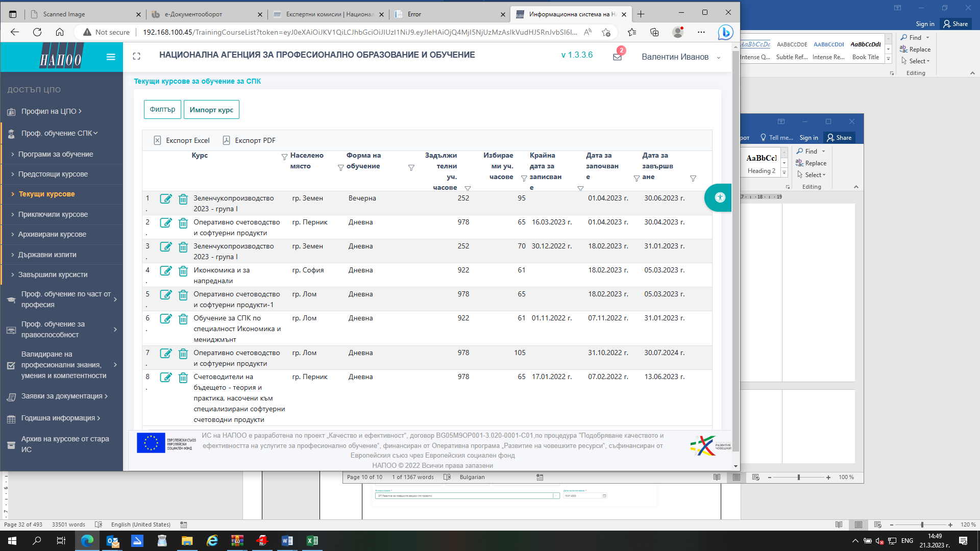This screenshot has width=980, height=551.
Task: Open Приключили курсове menu item
Action: (53, 214)
